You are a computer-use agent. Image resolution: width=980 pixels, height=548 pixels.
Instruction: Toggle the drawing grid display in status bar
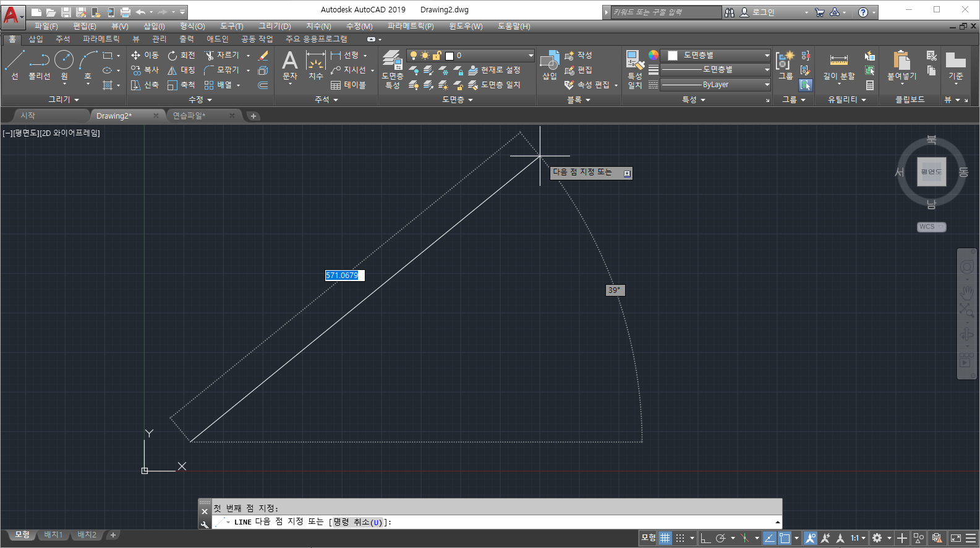[665, 538]
